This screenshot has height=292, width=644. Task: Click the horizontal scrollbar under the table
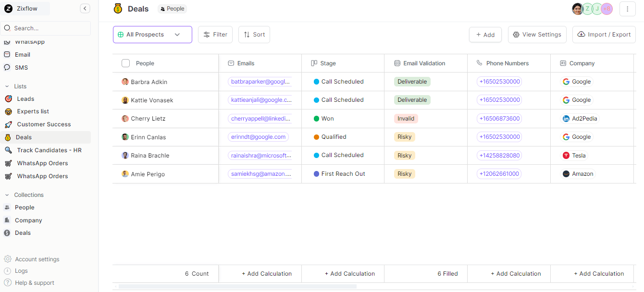click(x=237, y=287)
